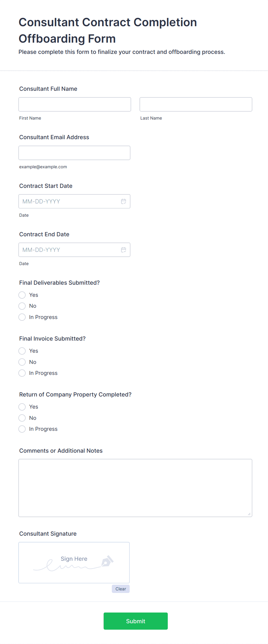This screenshot has width=268, height=644.
Task: Choose In Progress for Company Property return
Action: pyautogui.click(x=22, y=429)
